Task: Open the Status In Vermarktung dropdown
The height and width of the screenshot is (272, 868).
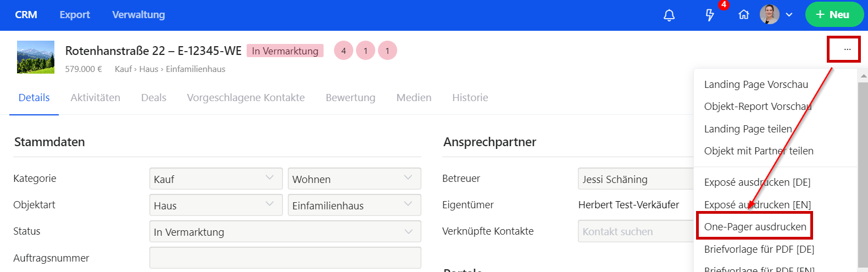Action: [x=285, y=232]
